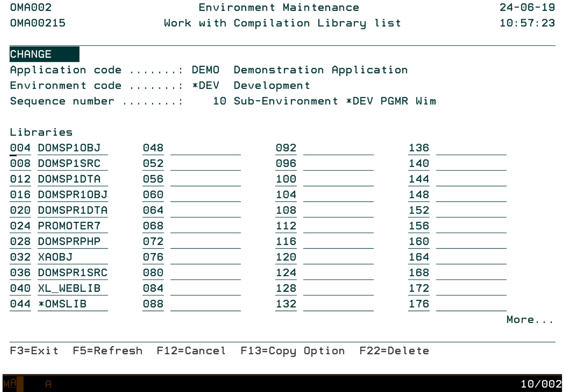This screenshot has height=392, width=565.
Task: Choose the F13=Copy Option key
Action: click(x=293, y=351)
